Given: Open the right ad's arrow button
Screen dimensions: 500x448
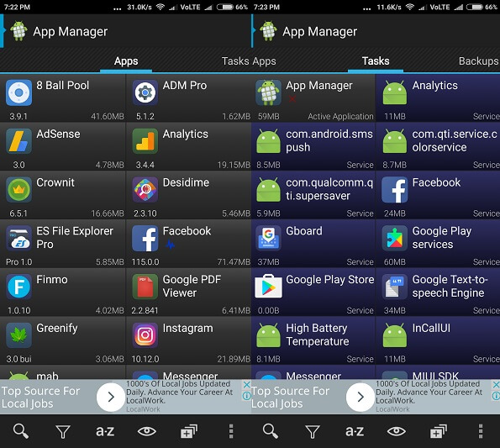Looking at the screenshot, I should click(361, 397).
